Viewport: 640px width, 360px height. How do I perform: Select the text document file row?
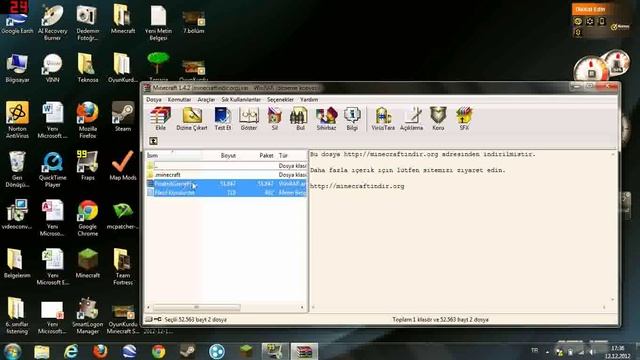click(227, 193)
